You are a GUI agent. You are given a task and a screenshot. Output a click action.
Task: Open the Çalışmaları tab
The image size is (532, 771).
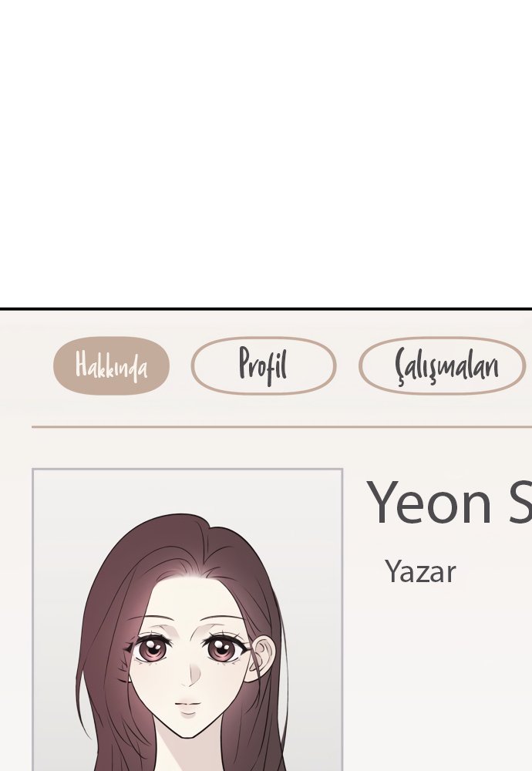442,365
